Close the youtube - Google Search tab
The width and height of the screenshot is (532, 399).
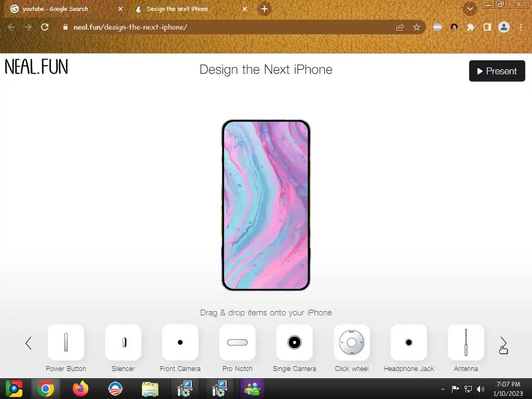tap(121, 9)
